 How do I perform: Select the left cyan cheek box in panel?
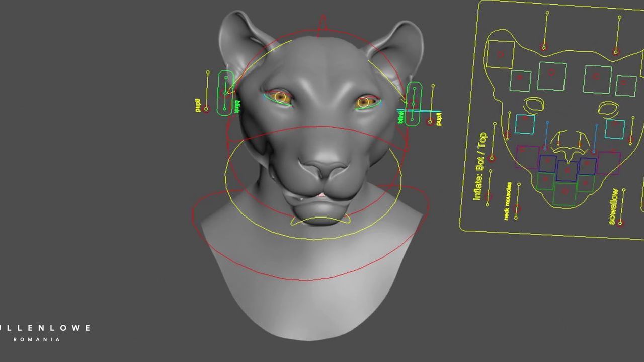click(525, 124)
